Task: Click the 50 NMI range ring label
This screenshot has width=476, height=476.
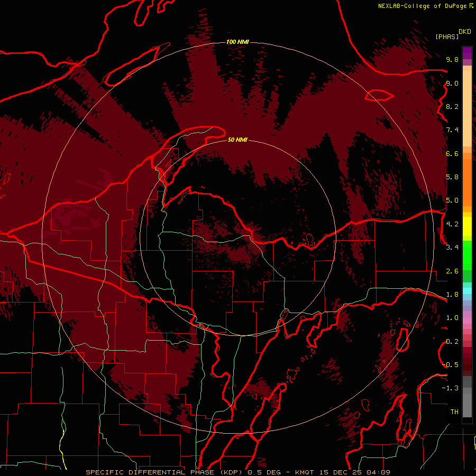Action: pyautogui.click(x=237, y=140)
